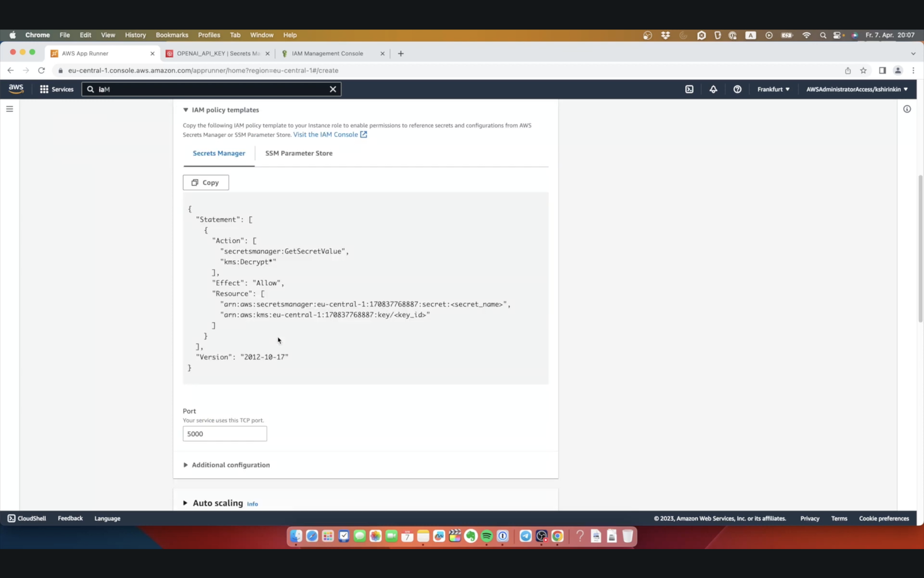The height and width of the screenshot is (578, 924).
Task: Open Telegram from the Dock
Action: click(525, 536)
